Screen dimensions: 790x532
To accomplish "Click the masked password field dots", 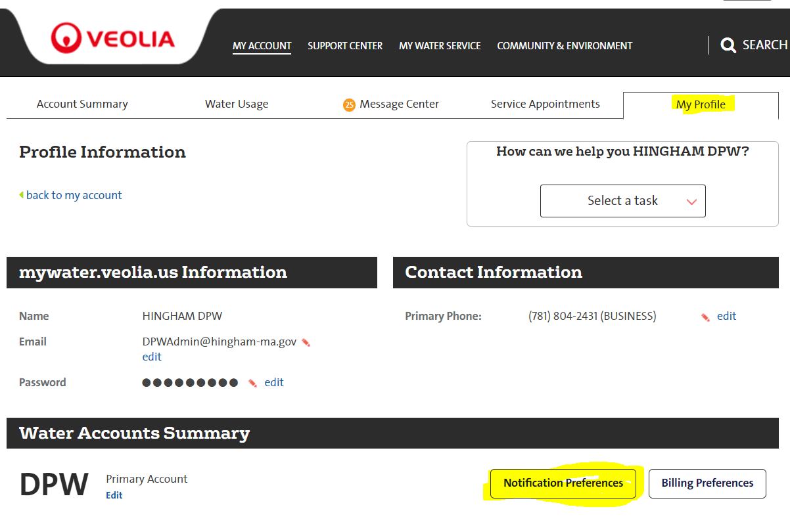I will (190, 382).
